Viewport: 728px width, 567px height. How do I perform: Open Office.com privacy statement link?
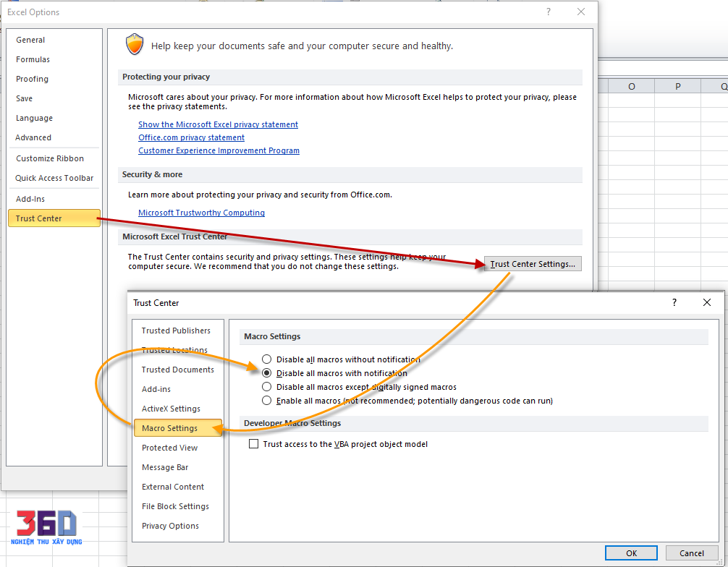[x=191, y=137]
